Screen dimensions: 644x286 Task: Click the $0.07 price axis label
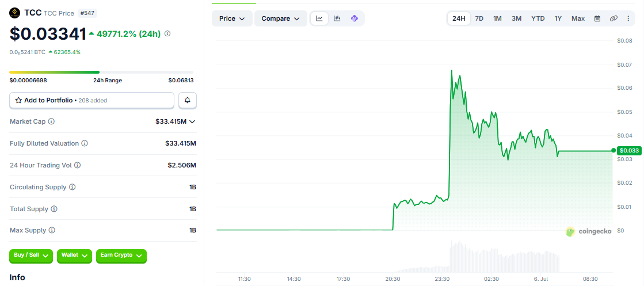[x=624, y=64]
